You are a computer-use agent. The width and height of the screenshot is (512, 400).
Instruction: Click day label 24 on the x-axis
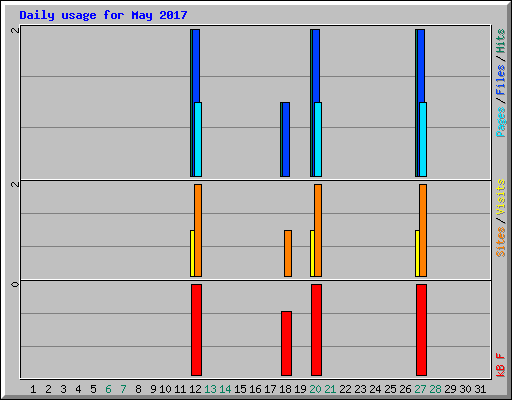coord(375,389)
